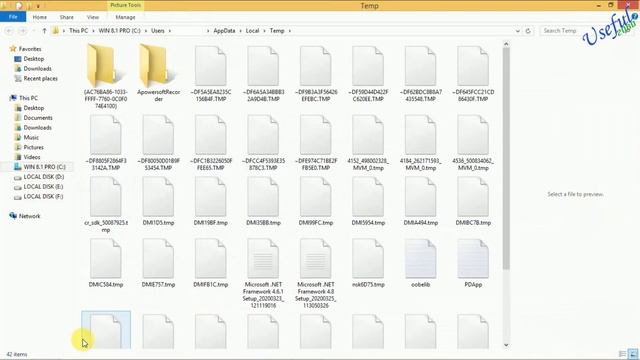The image size is (640, 360).
Task: Click AppData in the address breadcrumb
Action: pos(224,31)
